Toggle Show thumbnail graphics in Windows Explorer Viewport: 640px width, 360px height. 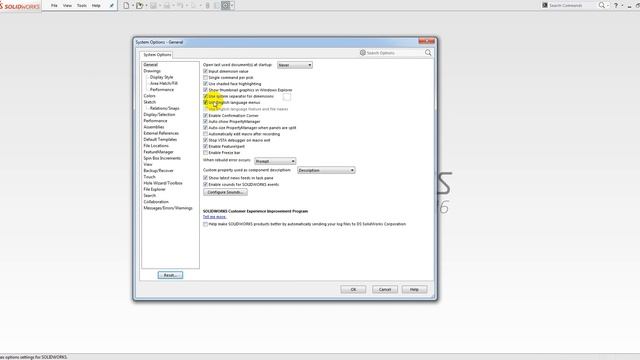point(205,90)
